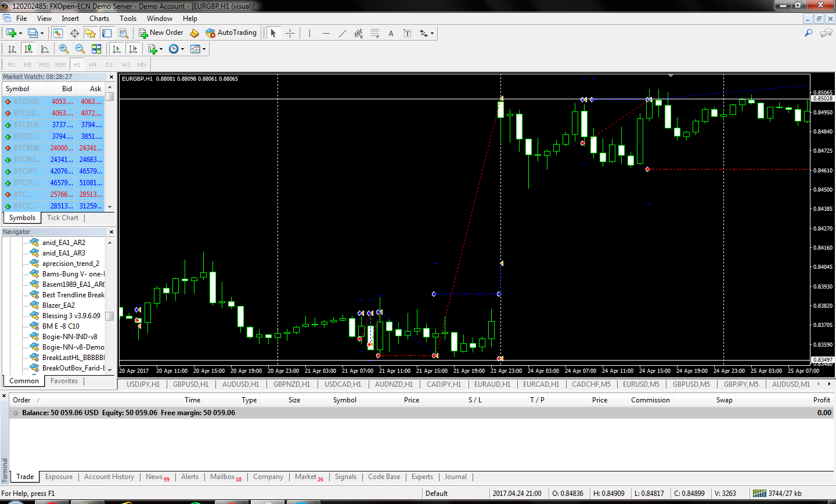The width and height of the screenshot is (836, 504).
Task: Open the arrows objects tool
Action: pos(424,33)
